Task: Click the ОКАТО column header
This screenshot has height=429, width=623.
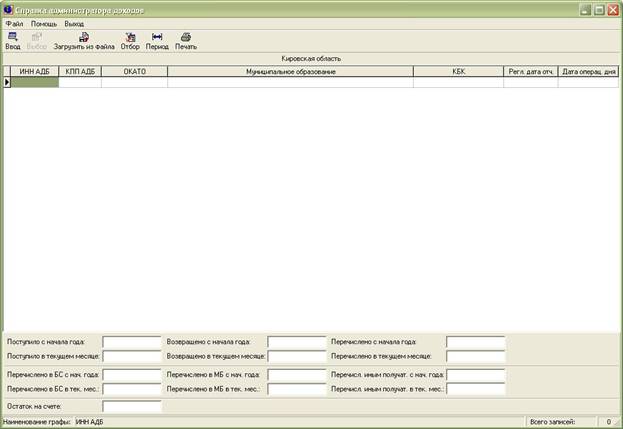Action: tap(134, 72)
